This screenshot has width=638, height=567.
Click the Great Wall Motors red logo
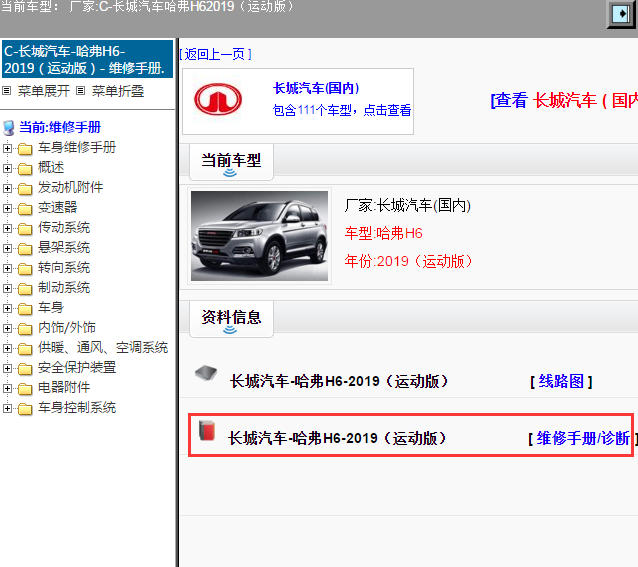(x=218, y=99)
